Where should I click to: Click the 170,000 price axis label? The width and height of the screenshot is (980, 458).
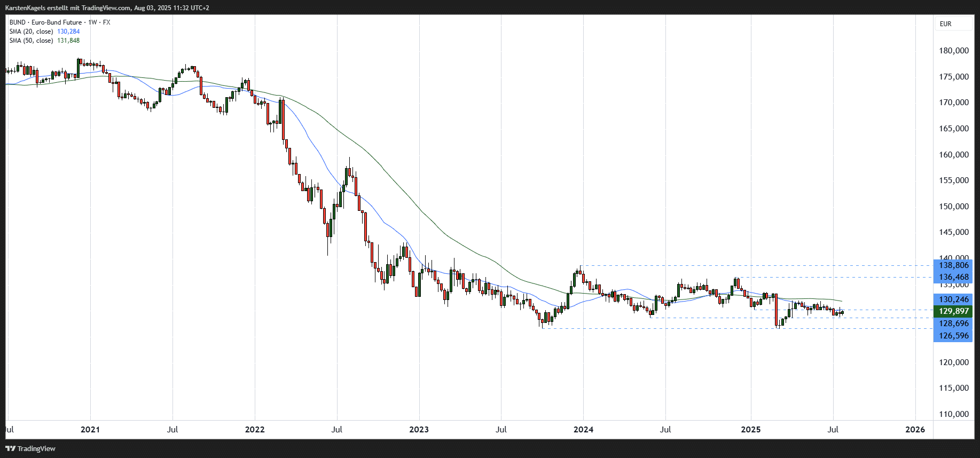coord(954,102)
